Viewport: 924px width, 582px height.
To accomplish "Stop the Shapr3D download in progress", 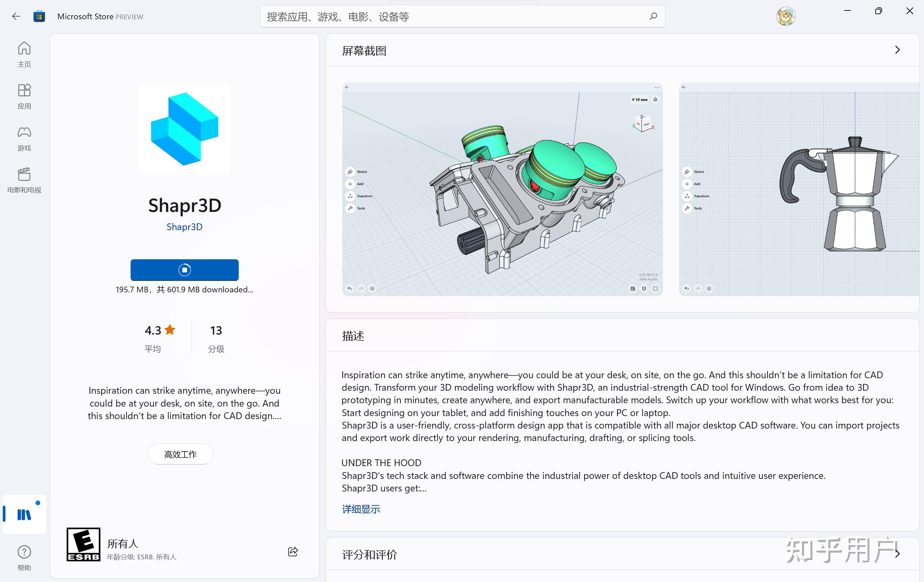I will 184,269.
